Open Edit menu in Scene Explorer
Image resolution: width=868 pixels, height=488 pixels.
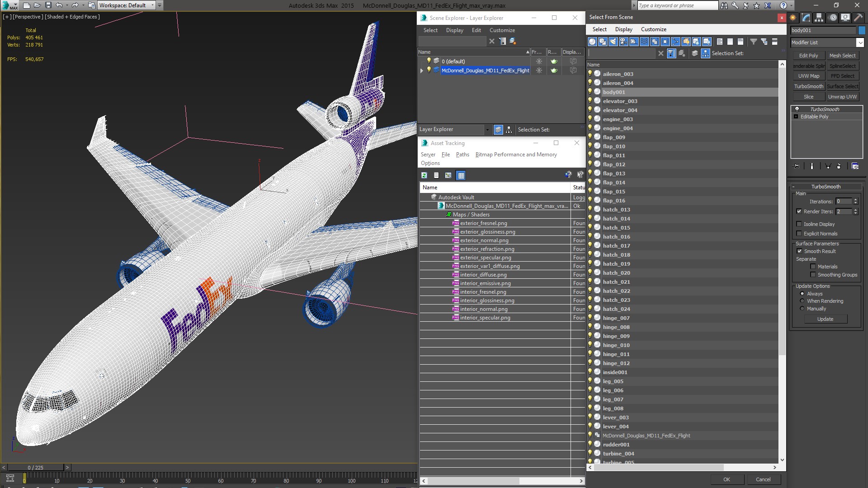click(476, 30)
